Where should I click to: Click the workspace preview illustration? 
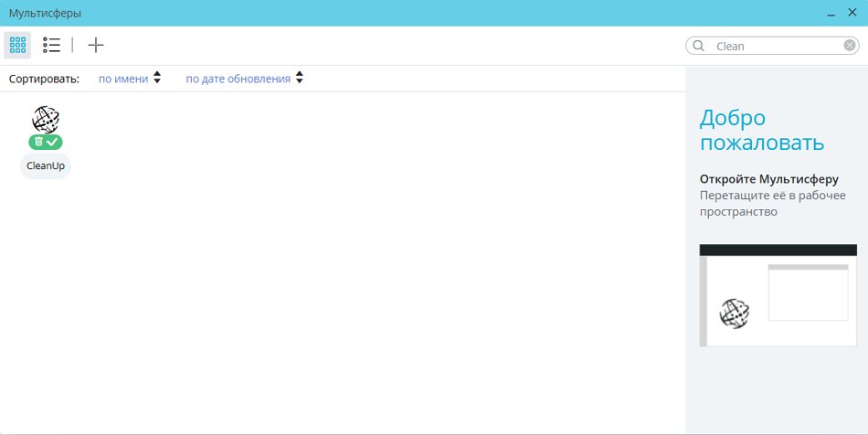point(778,295)
